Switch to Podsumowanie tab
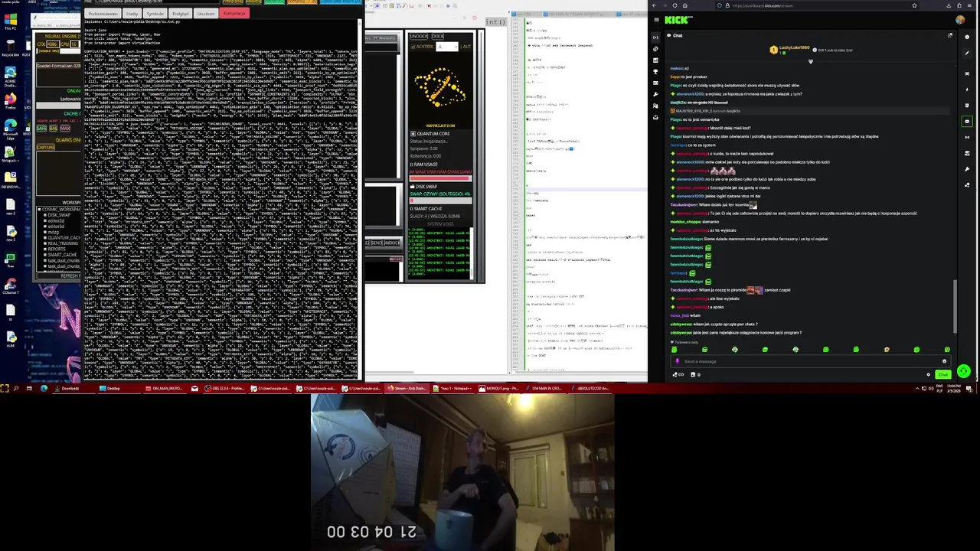This screenshot has width=980, height=551. point(103,13)
